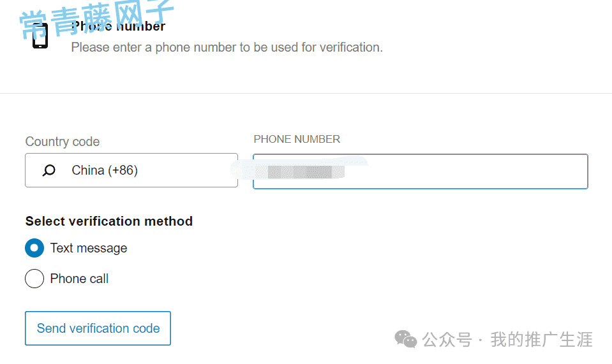Select the Phone call radio button
Screen dimensions: 612x364
coord(34,279)
